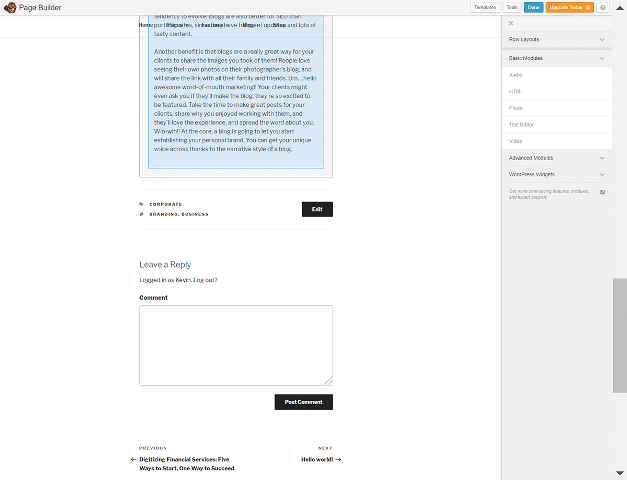This screenshot has width=627, height=480.
Task: Select the Text Editor module
Action: click(523, 124)
